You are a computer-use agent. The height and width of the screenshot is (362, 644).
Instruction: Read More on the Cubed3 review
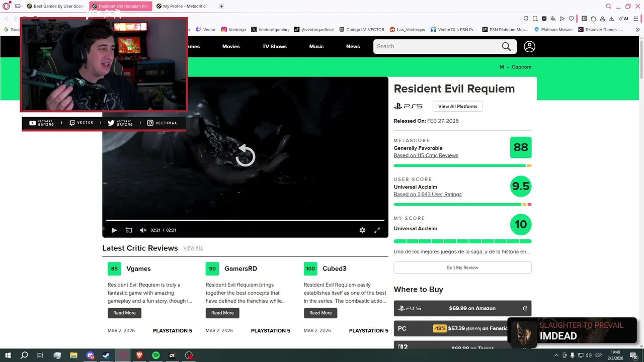click(320, 313)
